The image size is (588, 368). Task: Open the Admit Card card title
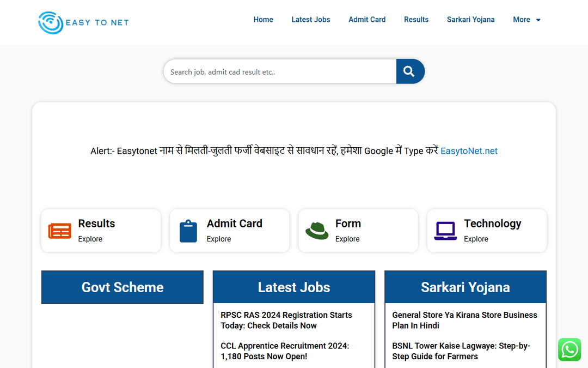(x=234, y=224)
